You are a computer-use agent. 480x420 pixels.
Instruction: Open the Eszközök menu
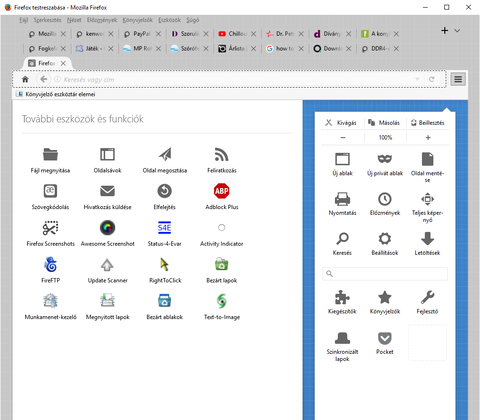point(169,20)
